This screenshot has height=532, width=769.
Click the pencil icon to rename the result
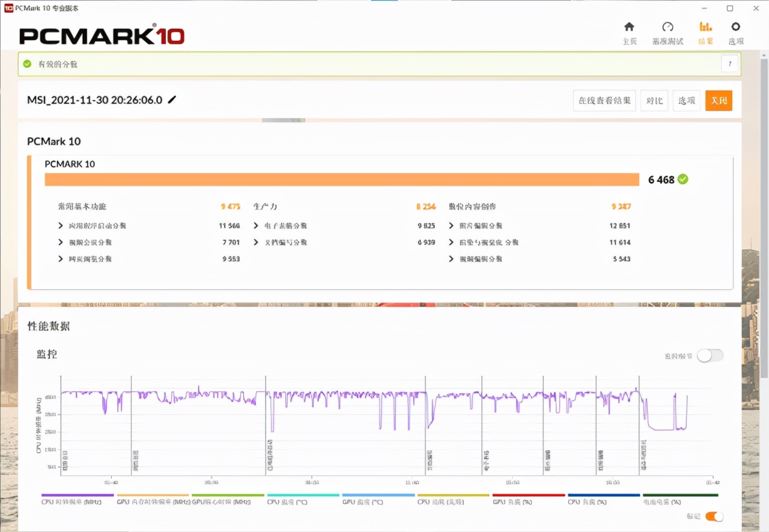[172, 100]
